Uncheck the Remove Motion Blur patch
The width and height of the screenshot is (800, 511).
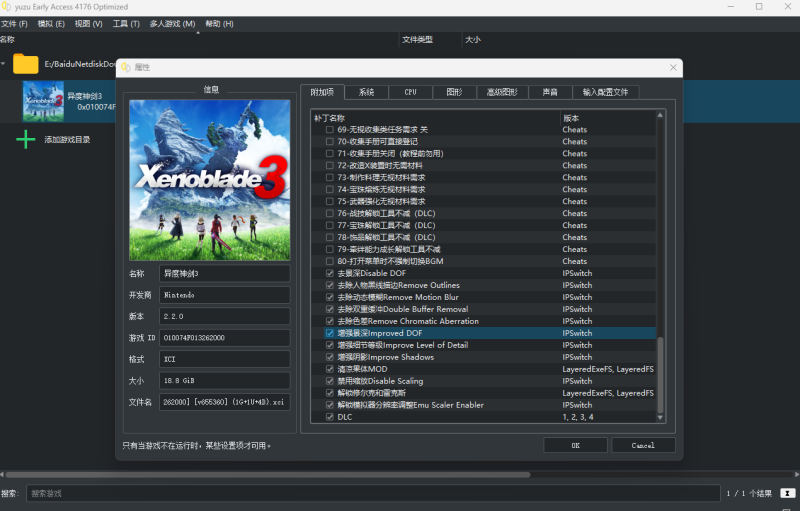click(330, 297)
